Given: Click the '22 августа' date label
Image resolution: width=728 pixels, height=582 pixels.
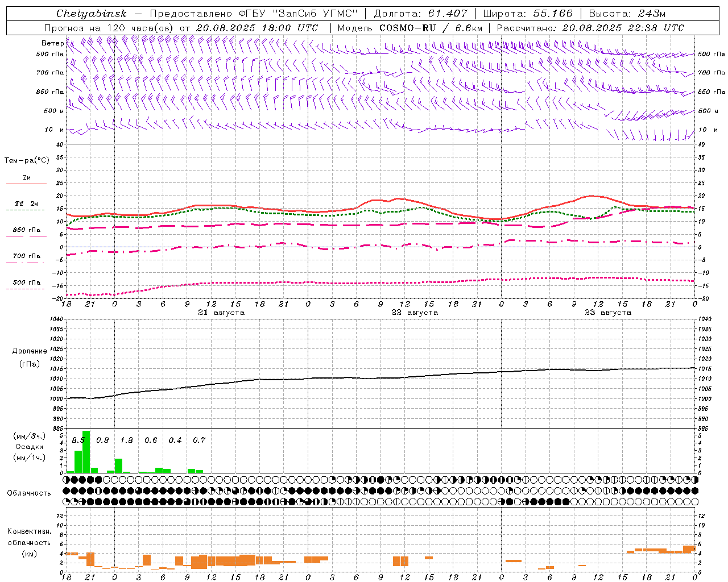Looking at the screenshot, I should 415,313.
